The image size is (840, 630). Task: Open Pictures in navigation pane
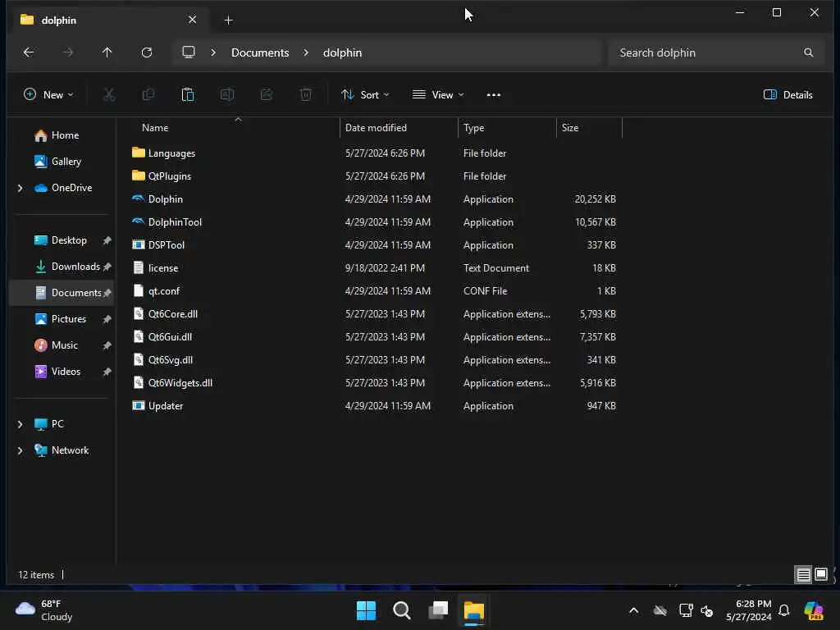60,319
